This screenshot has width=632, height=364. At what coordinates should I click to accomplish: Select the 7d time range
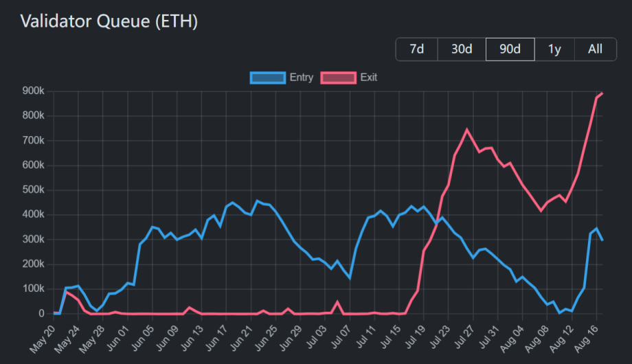tap(416, 49)
